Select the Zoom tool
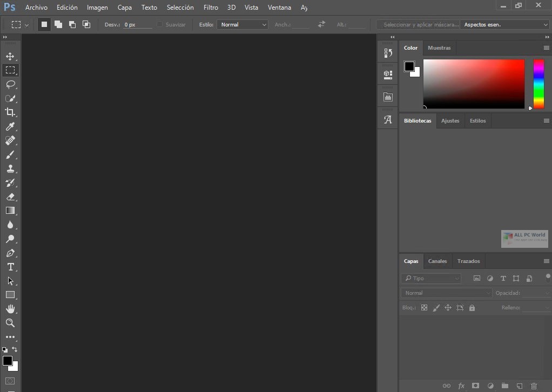552x392 pixels. click(10, 323)
